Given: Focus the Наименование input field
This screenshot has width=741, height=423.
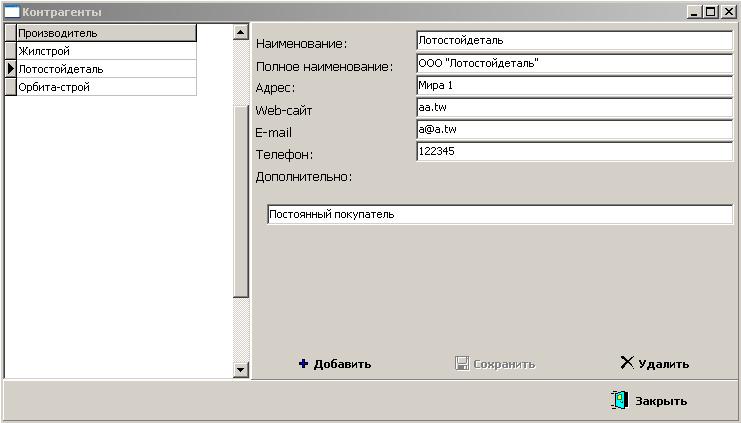Looking at the screenshot, I should [x=574, y=41].
